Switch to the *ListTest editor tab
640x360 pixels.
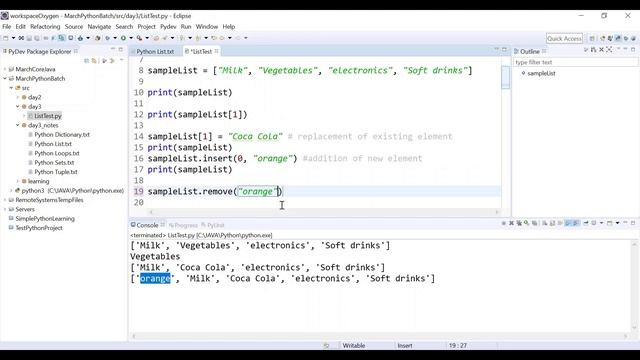coord(202,51)
